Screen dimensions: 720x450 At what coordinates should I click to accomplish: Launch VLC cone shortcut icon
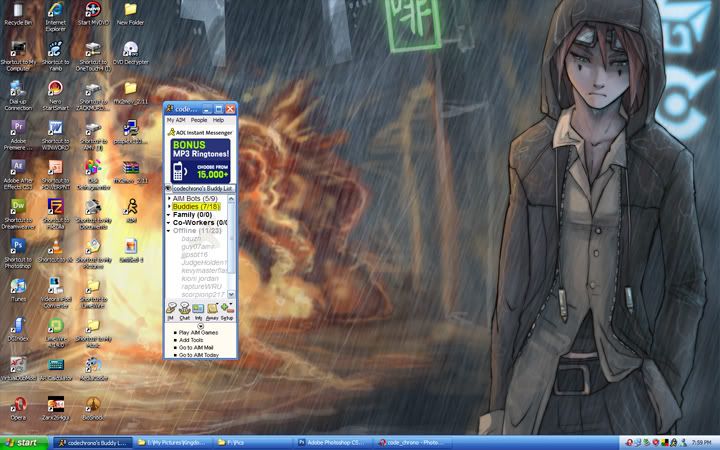click(x=56, y=251)
